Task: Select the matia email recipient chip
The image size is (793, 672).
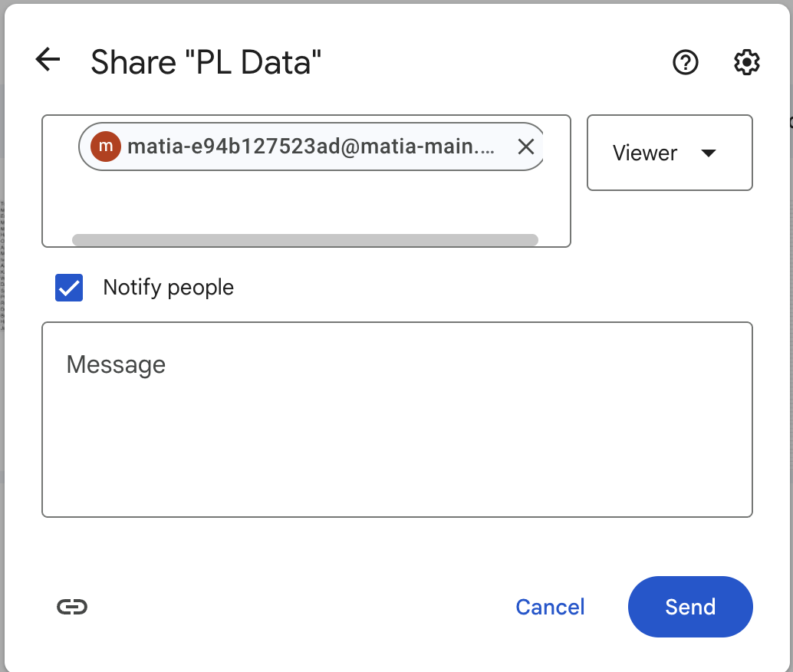Action: click(x=307, y=147)
